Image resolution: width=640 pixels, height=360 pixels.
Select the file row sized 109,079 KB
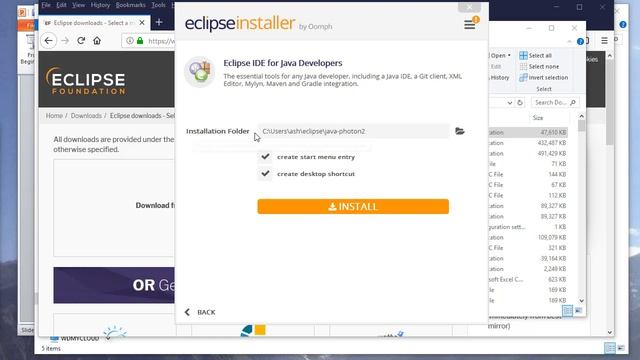tap(527, 238)
